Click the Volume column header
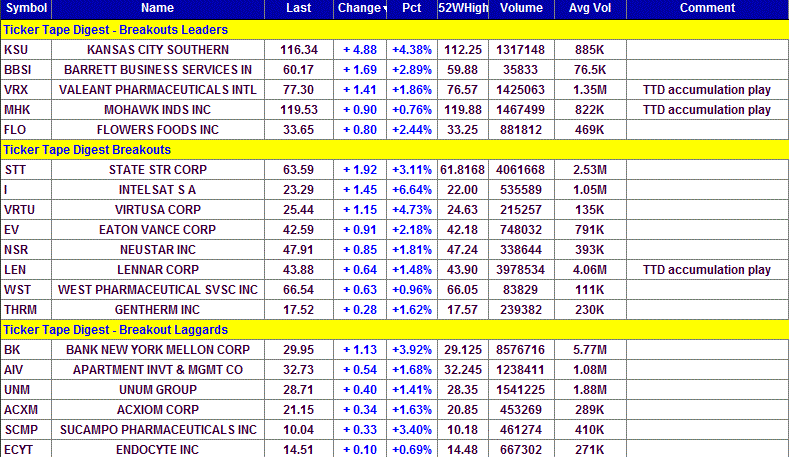The width and height of the screenshot is (789, 457). point(521,9)
